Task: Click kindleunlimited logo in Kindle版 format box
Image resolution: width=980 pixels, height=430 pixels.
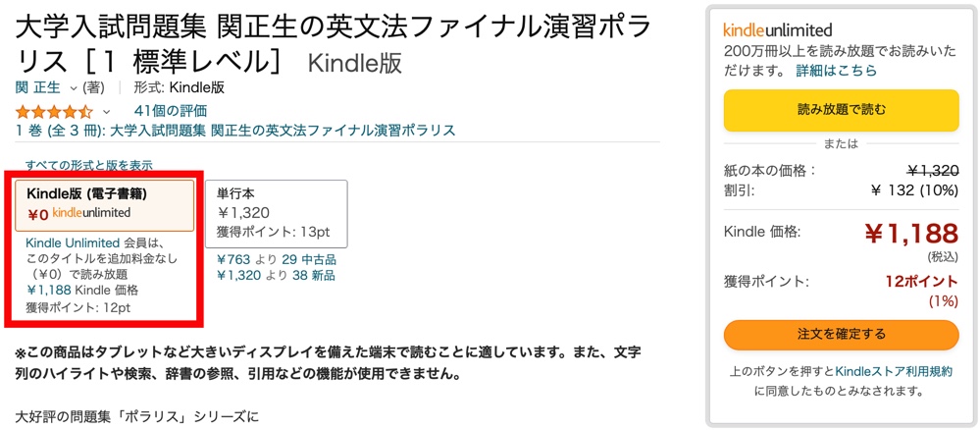Action: 92,212
